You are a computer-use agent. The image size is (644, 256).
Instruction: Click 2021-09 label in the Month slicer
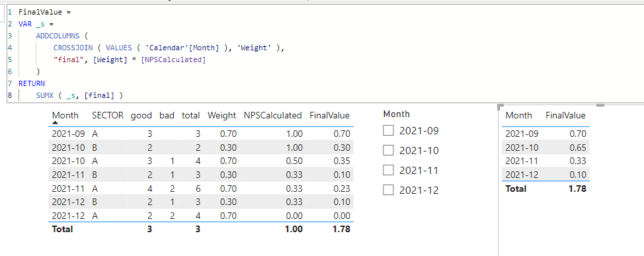(x=419, y=131)
